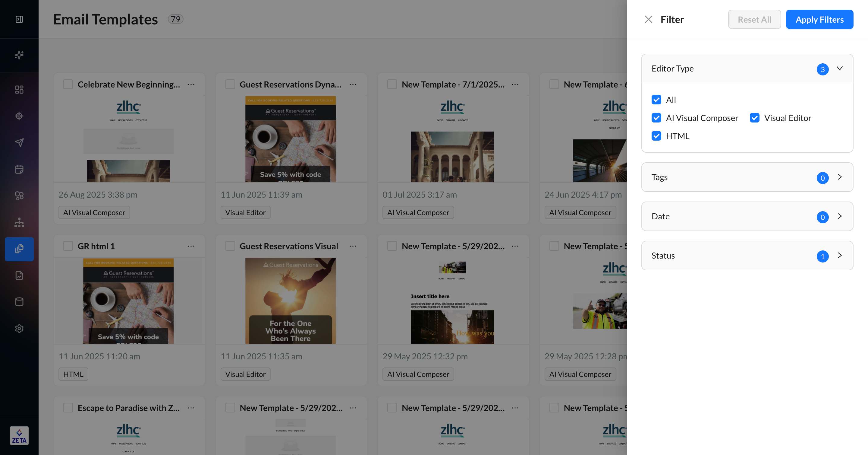Screen dimensions: 868x455
Task: Click the paper plane campaigns icon
Action: [19, 142]
